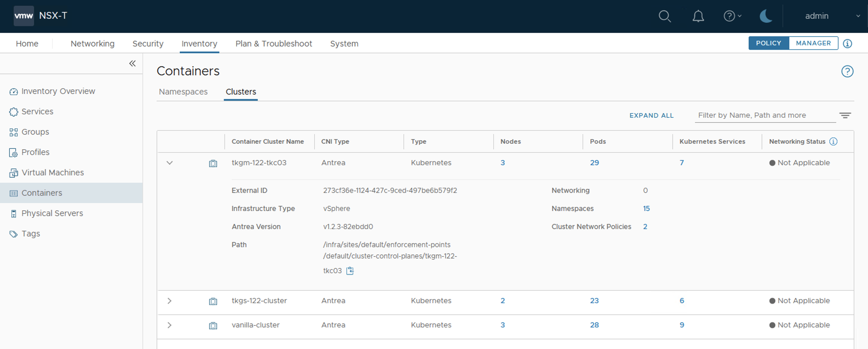
Task: Click the Nodes column header
Action: tap(510, 142)
